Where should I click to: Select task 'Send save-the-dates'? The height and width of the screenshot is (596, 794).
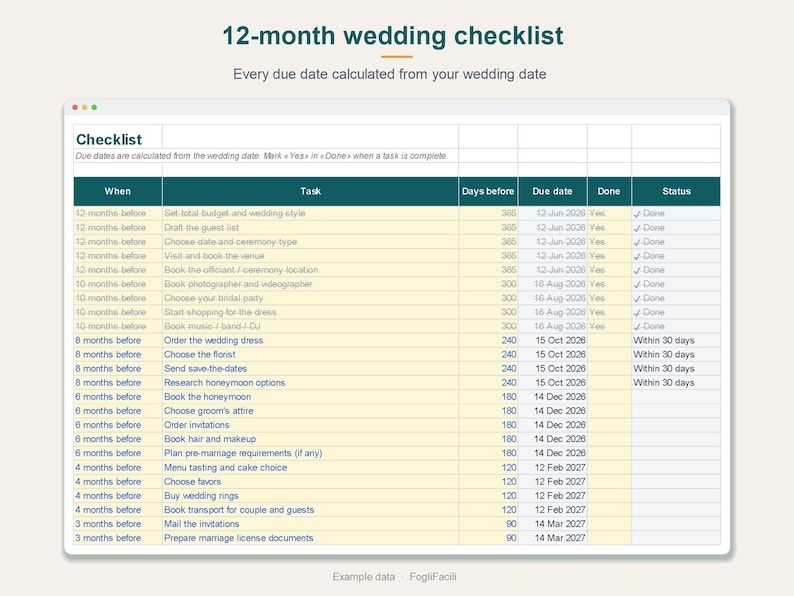click(310, 369)
